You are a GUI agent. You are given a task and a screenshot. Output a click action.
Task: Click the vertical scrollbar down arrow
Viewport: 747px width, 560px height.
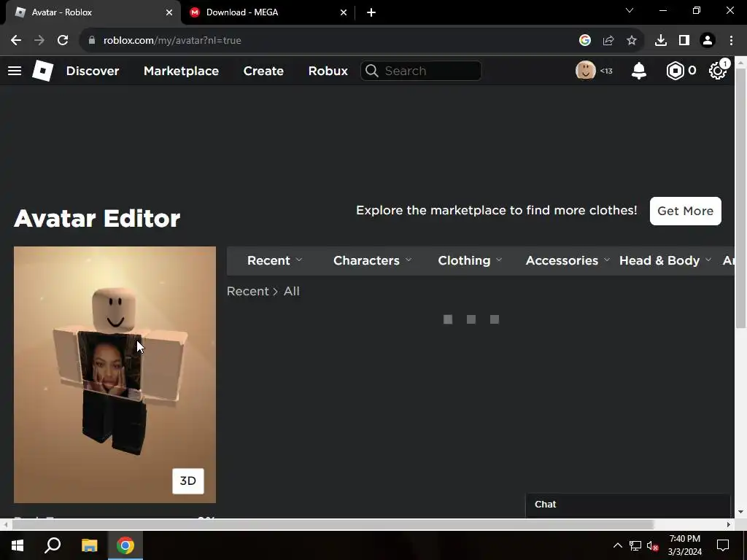pos(741,512)
